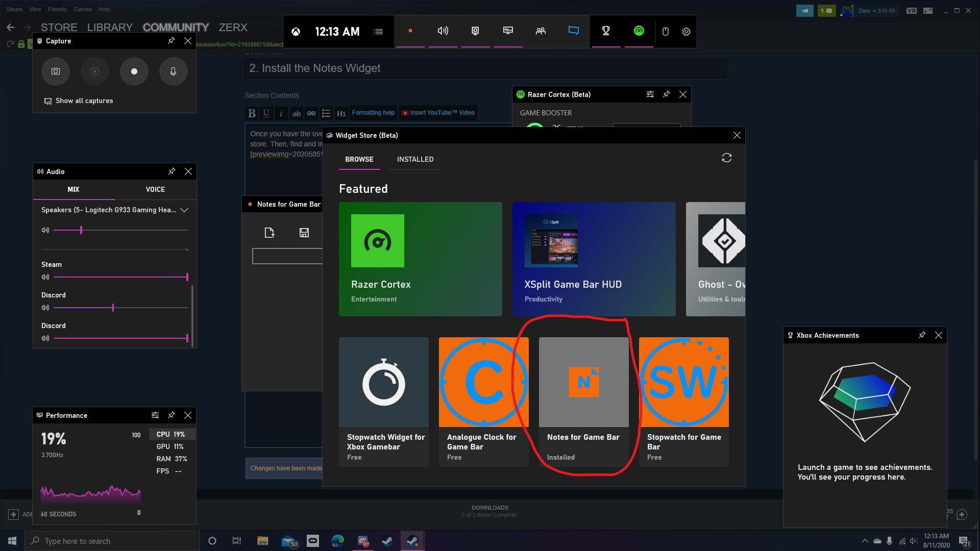Screen dimensions: 980x551
Task: Click Show all captures
Action: click(x=84, y=101)
